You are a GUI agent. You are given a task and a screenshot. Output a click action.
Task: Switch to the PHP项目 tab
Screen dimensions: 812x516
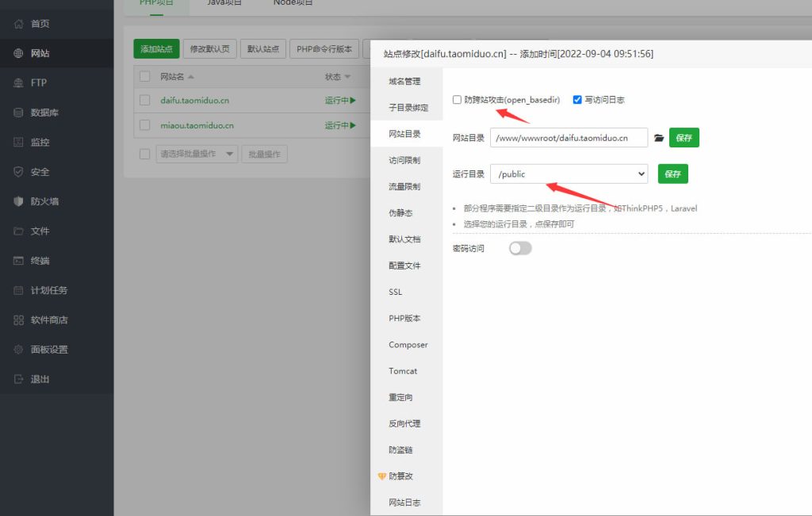[156, 3]
